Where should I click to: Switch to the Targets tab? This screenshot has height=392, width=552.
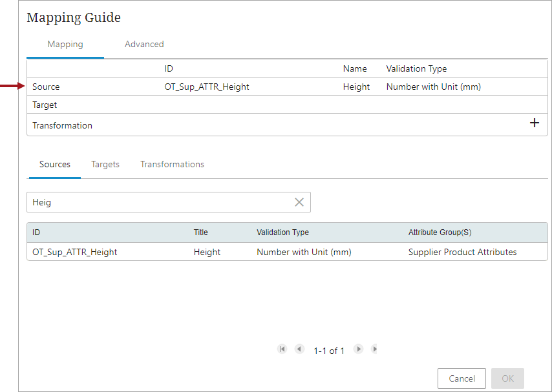click(x=105, y=165)
